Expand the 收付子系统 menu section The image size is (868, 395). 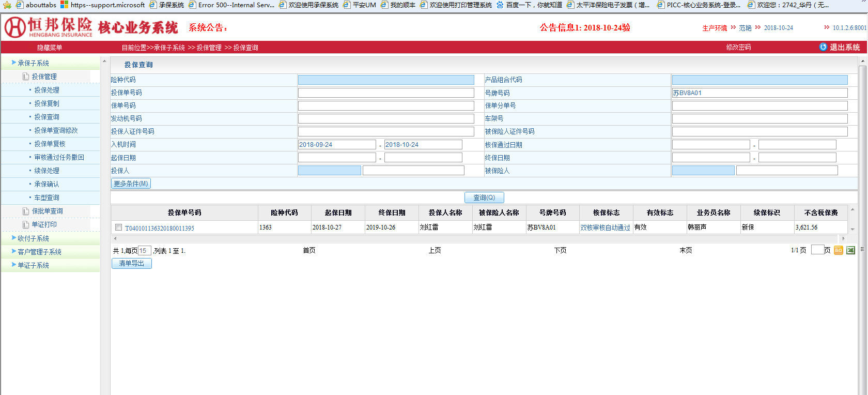point(34,238)
